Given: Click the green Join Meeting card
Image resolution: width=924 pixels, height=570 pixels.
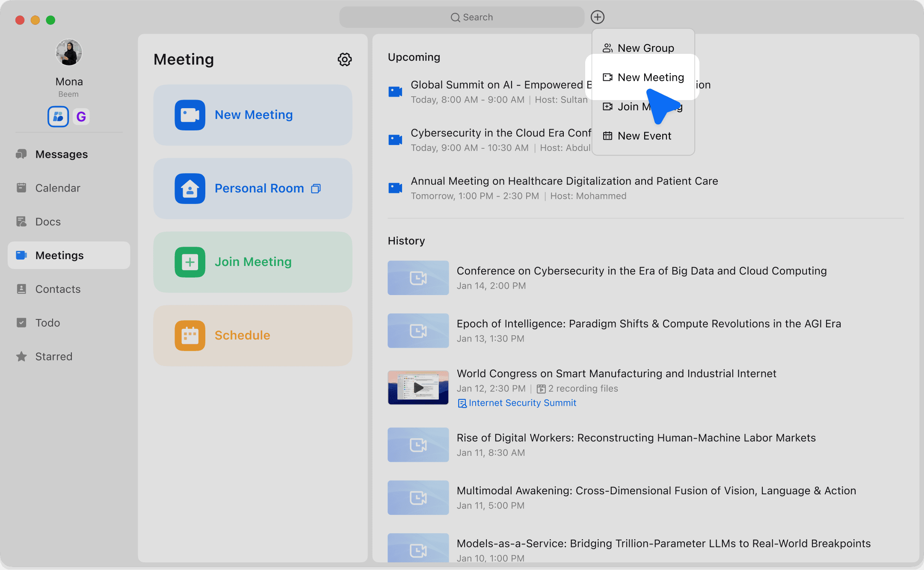Looking at the screenshot, I should [x=252, y=262].
